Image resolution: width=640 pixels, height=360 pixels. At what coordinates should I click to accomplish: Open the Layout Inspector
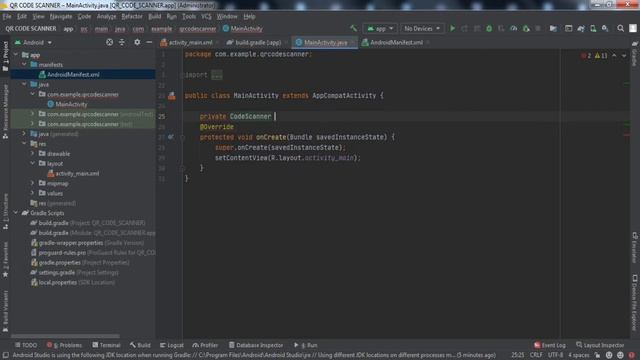600,345
